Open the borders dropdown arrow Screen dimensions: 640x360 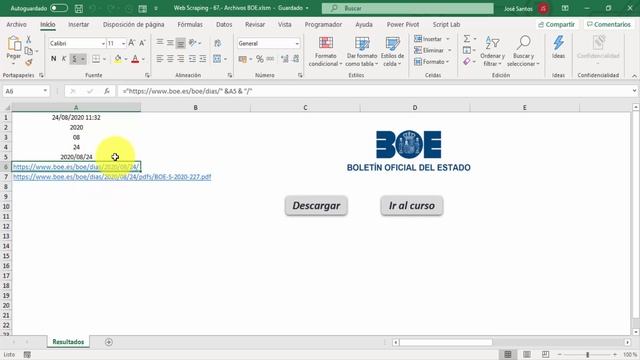[x=104, y=59]
